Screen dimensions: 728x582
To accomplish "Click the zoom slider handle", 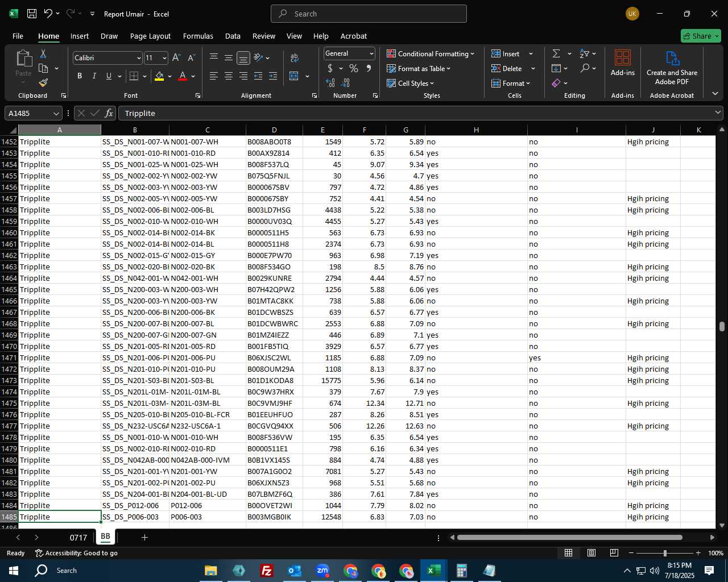I will pos(665,553).
